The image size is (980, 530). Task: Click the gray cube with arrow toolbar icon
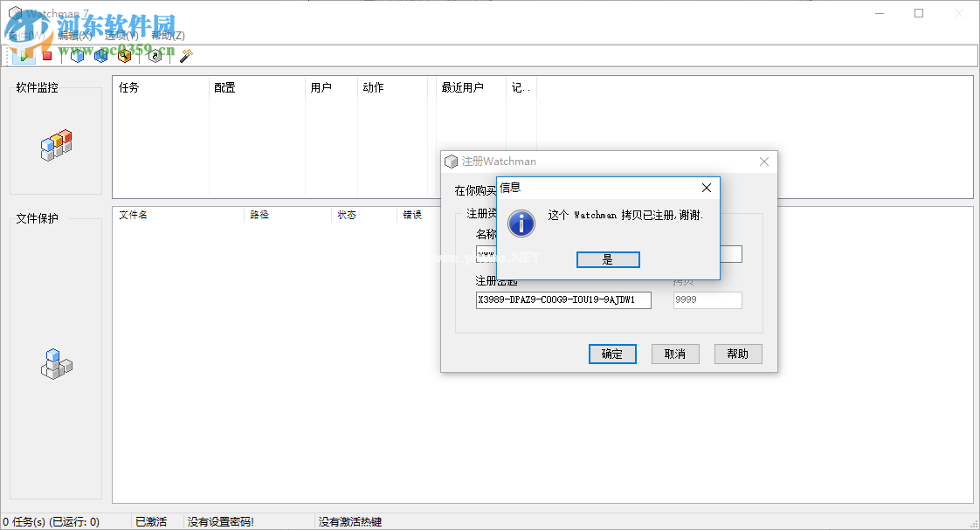[x=155, y=55]
